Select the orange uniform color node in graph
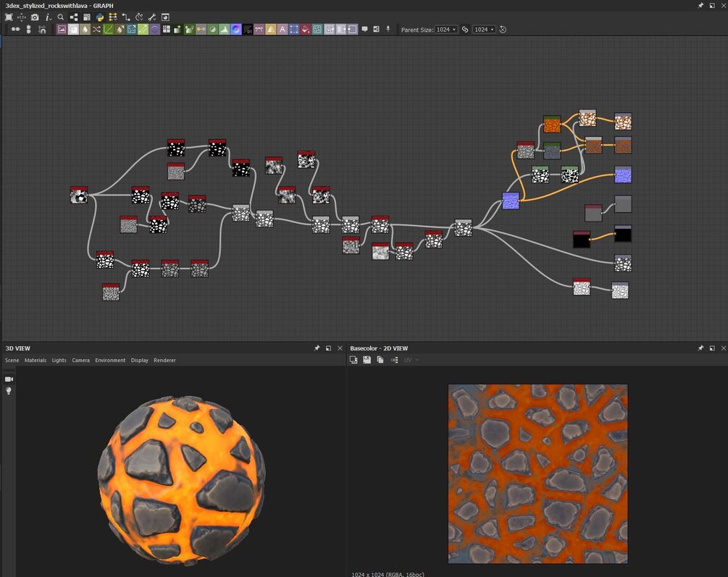The width and height of the screenshot is (728, 577). coord(552,125)
